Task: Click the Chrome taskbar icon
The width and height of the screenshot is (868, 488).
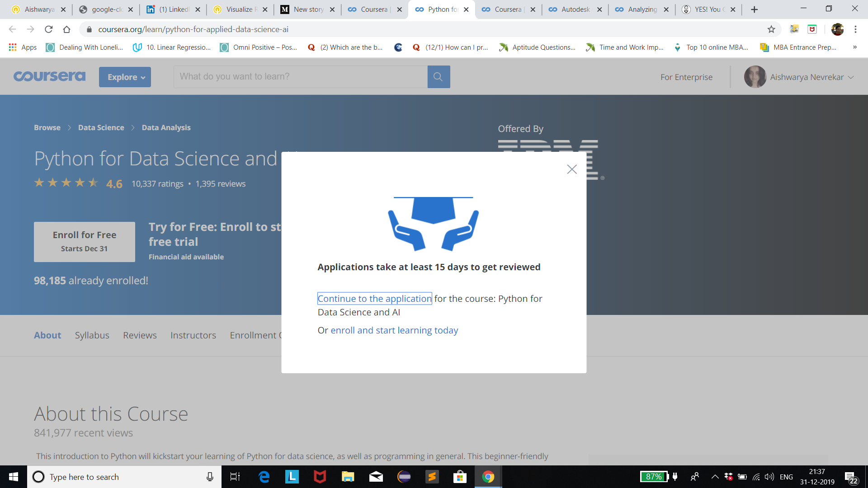Action: [488, 477]
